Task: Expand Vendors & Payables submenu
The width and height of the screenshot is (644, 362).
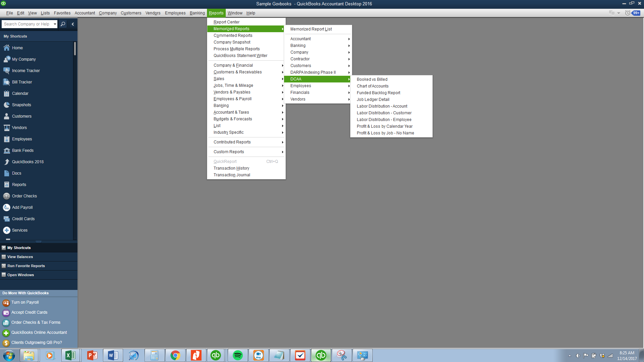Action: pos(246,92)
